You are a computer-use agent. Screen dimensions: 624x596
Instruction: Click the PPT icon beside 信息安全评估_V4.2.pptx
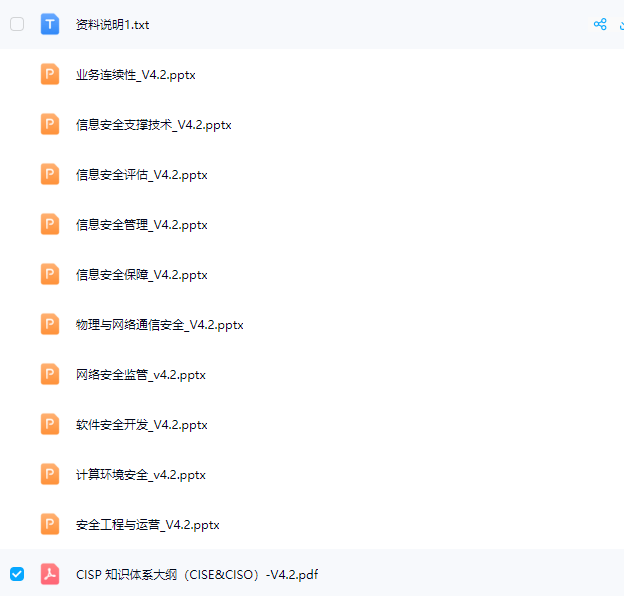point(50,174)
